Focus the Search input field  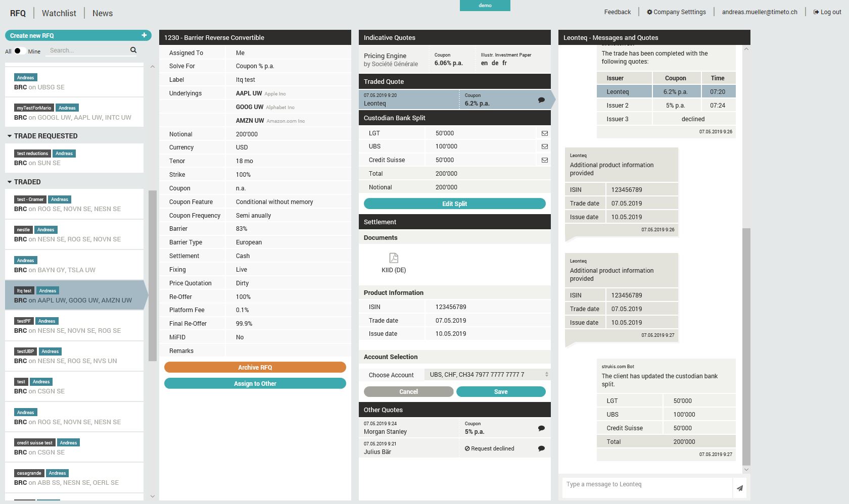pos(88,50)
